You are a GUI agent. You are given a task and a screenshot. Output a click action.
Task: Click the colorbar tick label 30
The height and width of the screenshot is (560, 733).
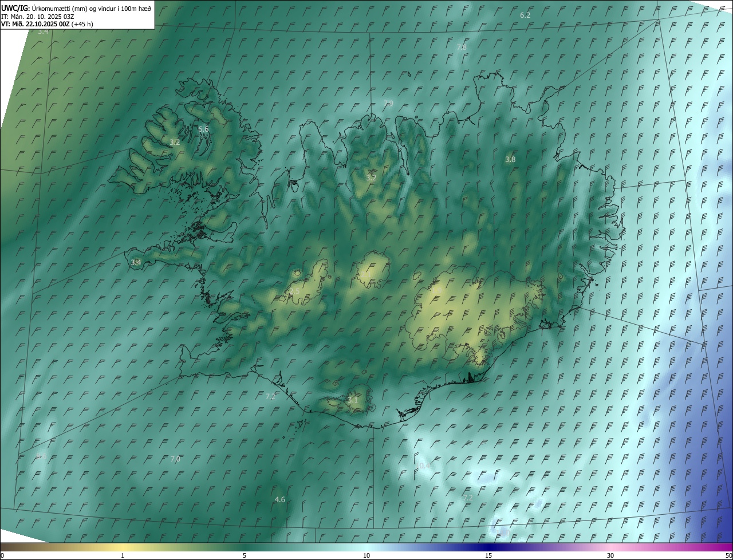tap(610, 555)
